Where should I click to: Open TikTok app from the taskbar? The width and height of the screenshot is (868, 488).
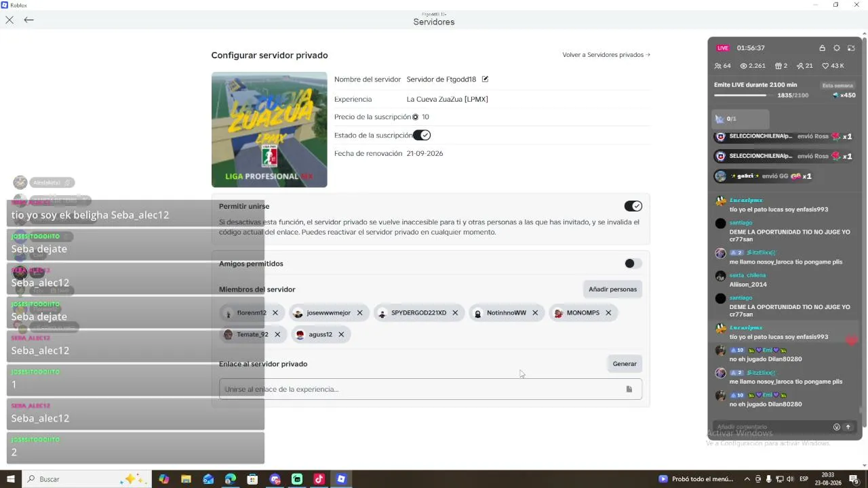click(x=319, y=479)
